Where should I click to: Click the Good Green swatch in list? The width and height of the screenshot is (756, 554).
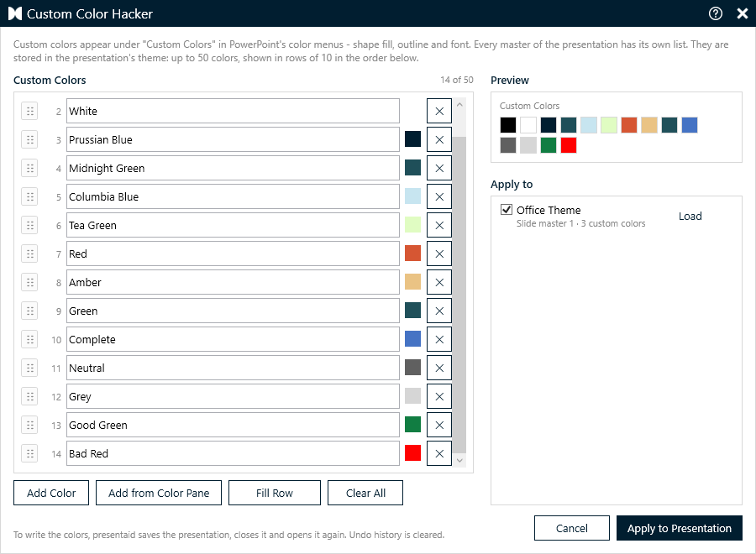[x=412, y=425]
